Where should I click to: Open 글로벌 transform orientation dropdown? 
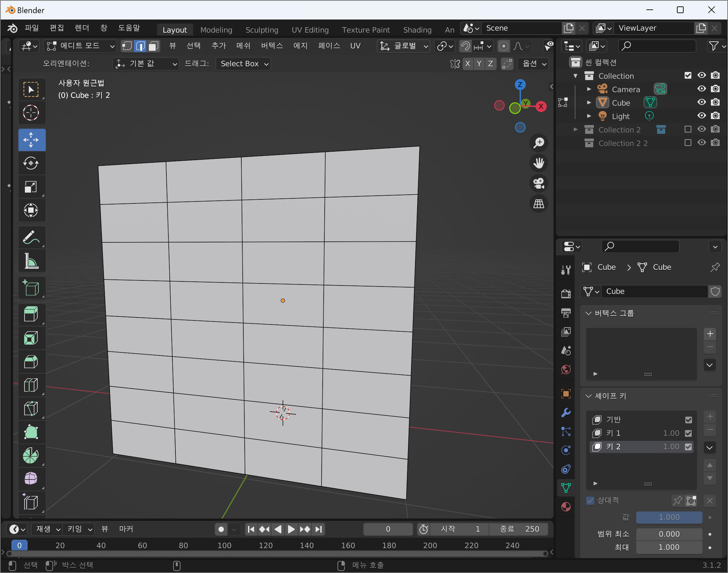(x=404, y=46)
